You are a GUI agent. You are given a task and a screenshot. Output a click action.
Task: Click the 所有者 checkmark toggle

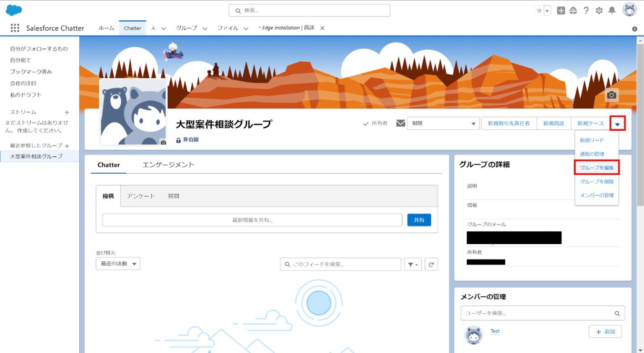click(366, 123)
